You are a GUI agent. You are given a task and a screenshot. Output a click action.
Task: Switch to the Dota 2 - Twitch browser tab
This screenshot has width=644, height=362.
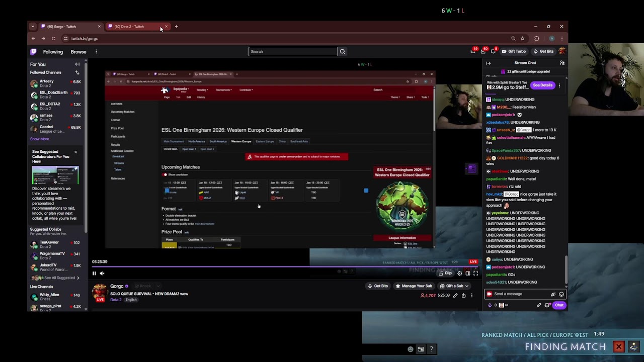pos(133,27)
